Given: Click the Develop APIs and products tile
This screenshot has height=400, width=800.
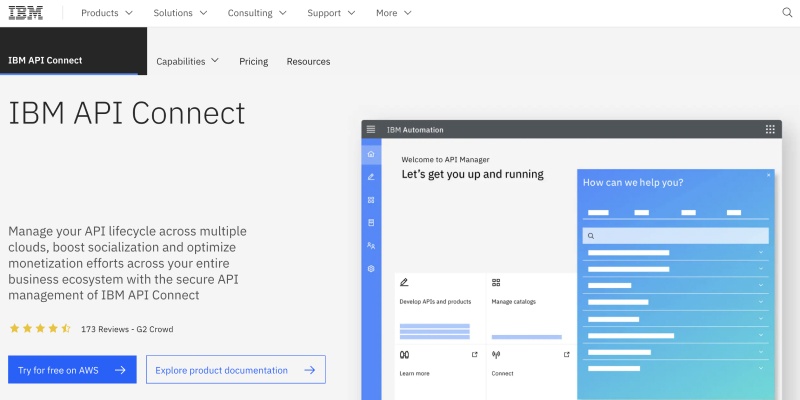Looking at the screenshot, I should click(440, 308).
